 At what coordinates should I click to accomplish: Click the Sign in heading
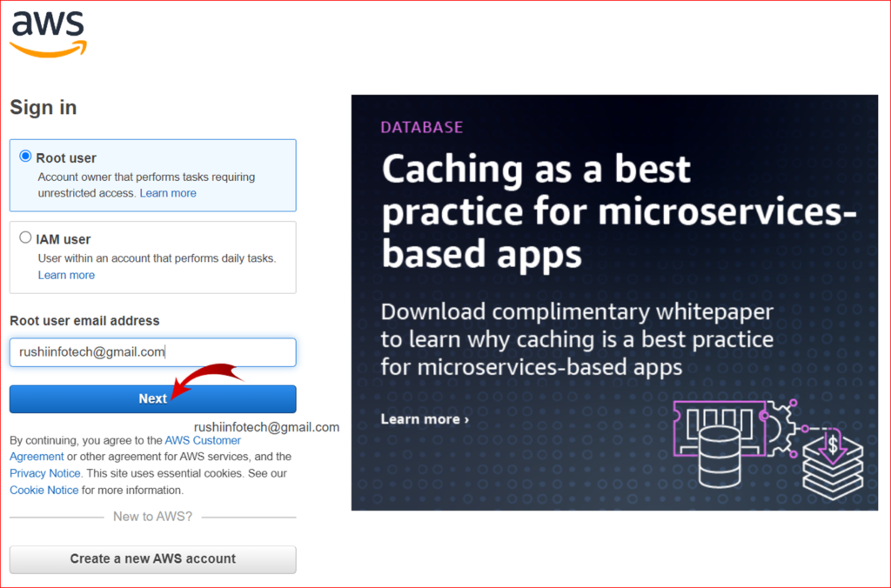pos(44,107)
